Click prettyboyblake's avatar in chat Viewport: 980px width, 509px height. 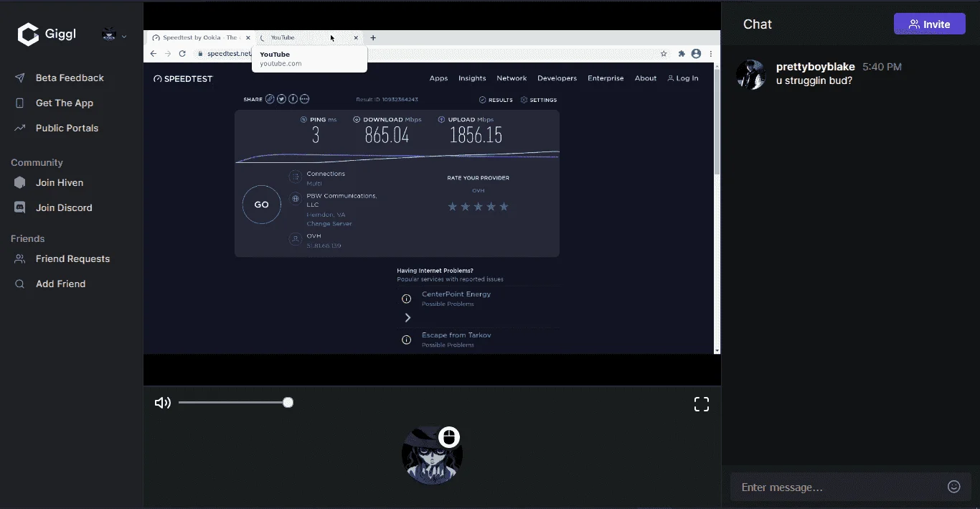tap(751, 74)
